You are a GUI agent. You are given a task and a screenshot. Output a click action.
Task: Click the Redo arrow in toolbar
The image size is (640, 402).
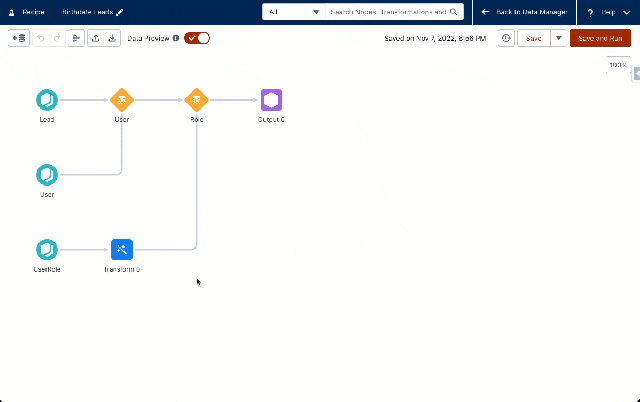coord(57,38)
